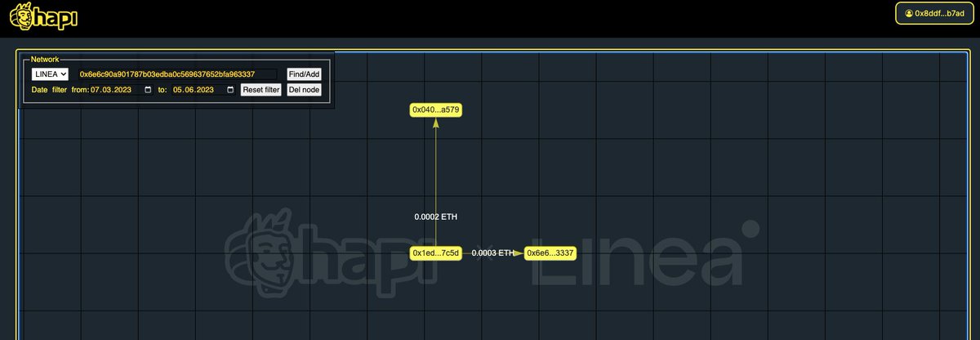Screen dimensions: 980x340
Task: Click the hapi logo in the header
Action: tap(42, 16)
